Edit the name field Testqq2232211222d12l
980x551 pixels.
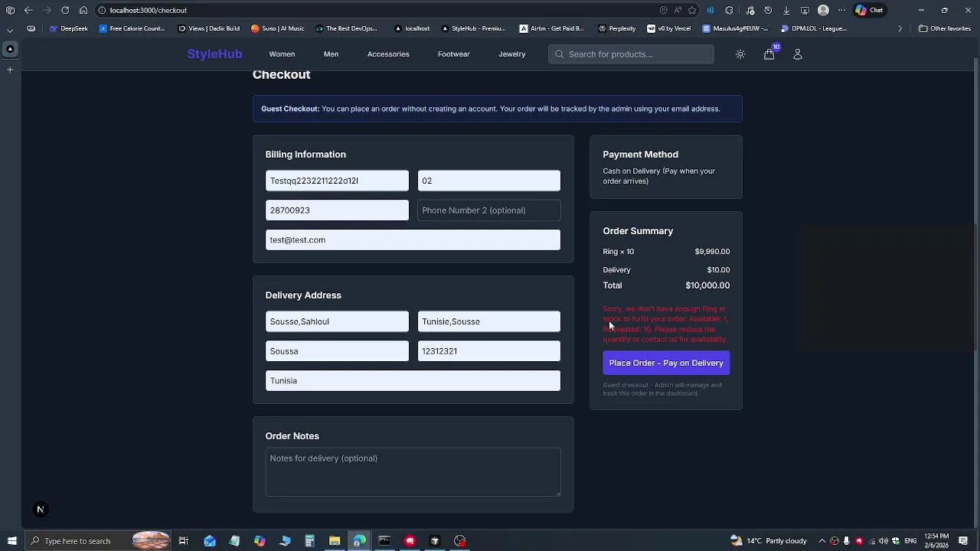click(x=337, y=181)
